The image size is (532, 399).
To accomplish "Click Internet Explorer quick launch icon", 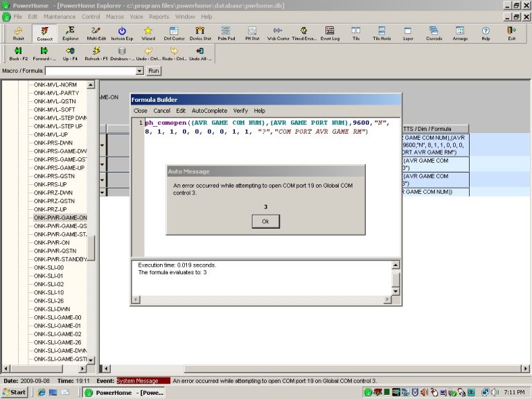I will click(x=42, y=392).
